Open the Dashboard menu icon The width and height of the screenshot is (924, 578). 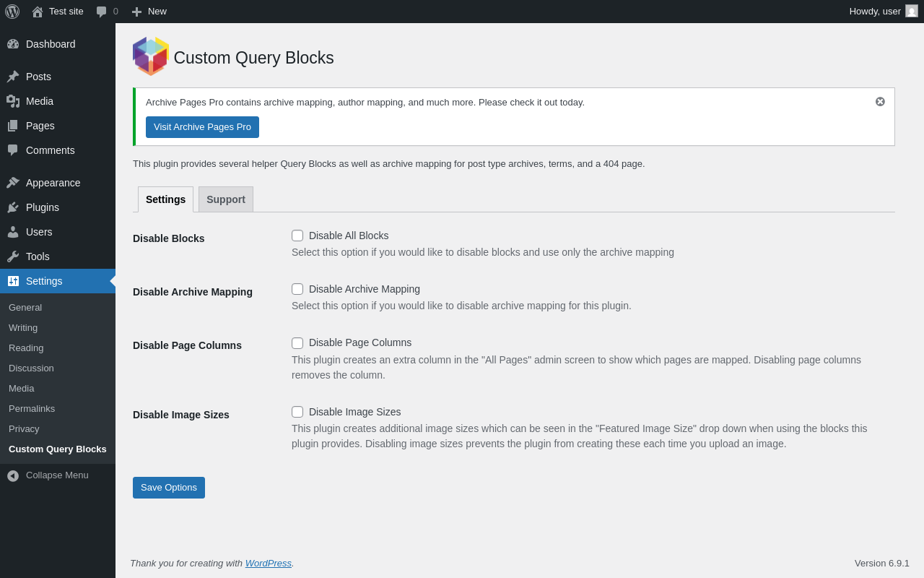(x=13, y=44)
